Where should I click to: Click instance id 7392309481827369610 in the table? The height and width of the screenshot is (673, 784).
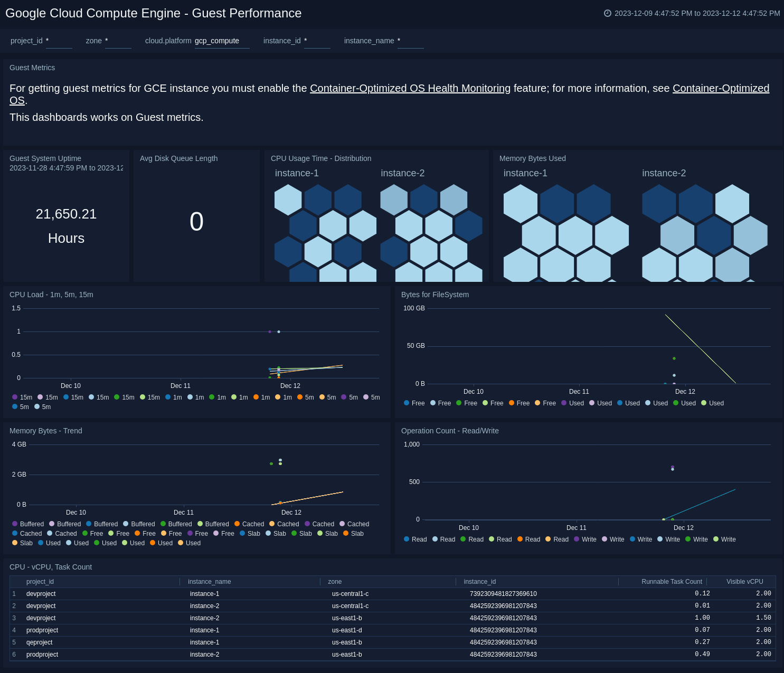503,594
